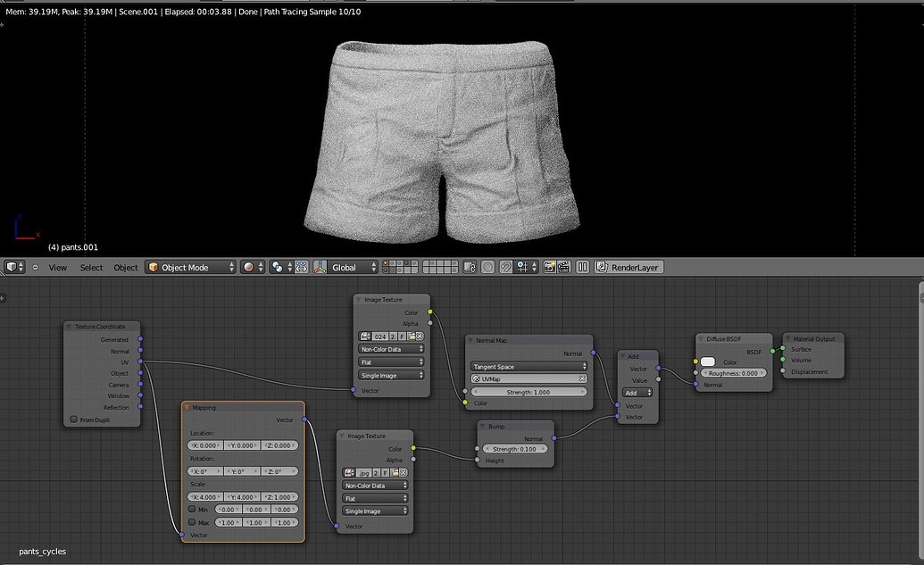Unlink the jpg image with the X icon
This screenshot has height=565, width=924.
pyautogui.click(x=403, y=472)
